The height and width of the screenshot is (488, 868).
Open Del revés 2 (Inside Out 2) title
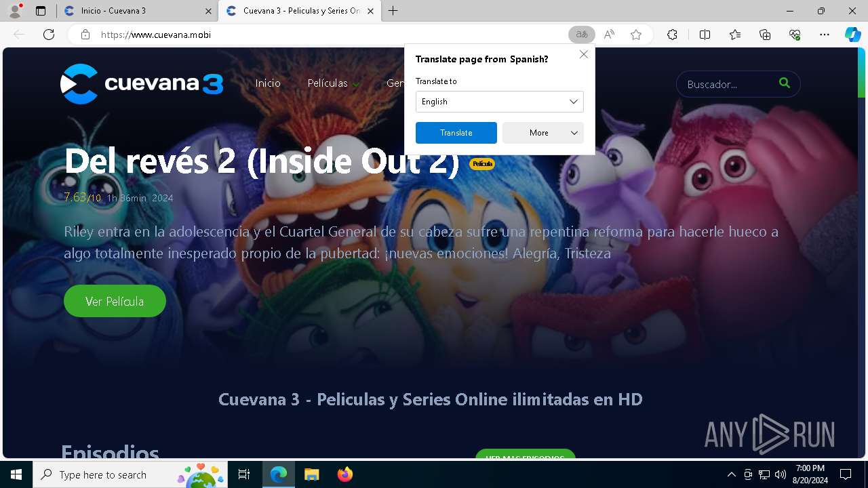262,161
